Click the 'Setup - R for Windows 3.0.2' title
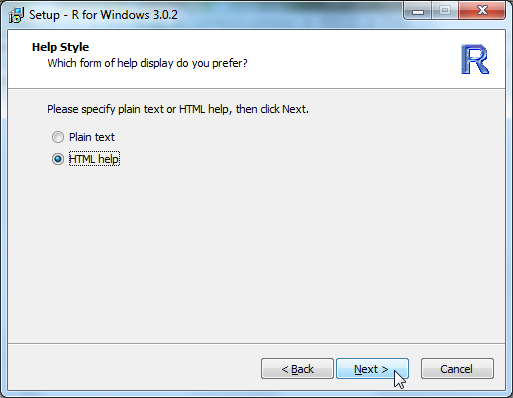Viewport: 513px width, 398px height. pyautogui.click(x=103, y=15)
